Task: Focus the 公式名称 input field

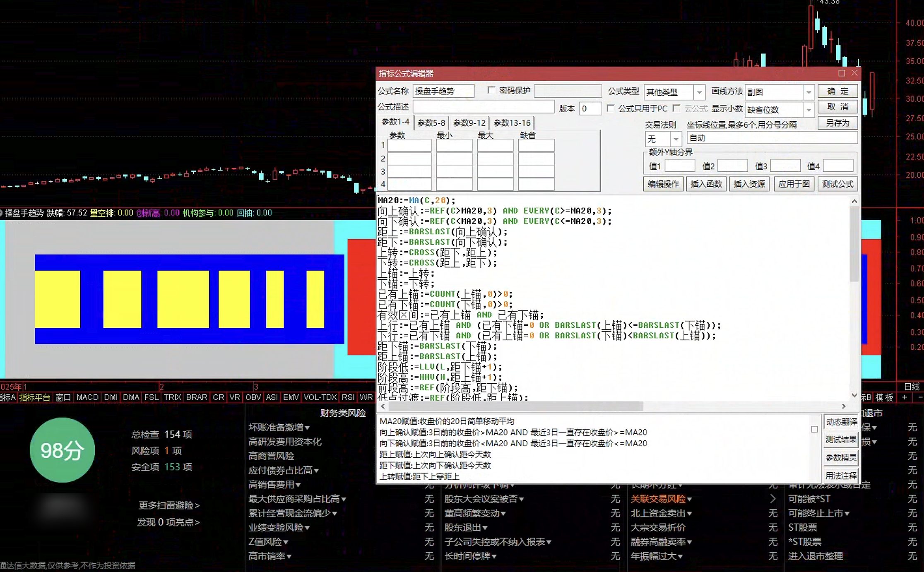Action: (x=443, y=91)
